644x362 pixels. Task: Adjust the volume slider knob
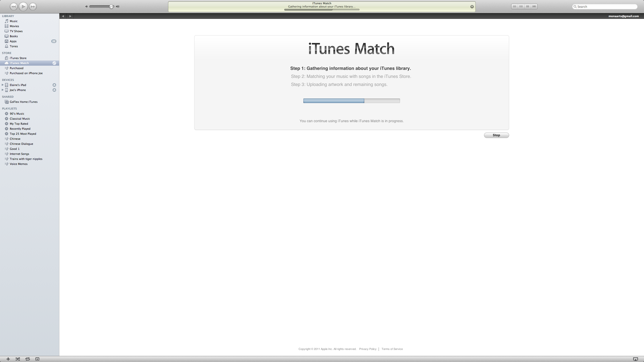[x=111, y=7]
